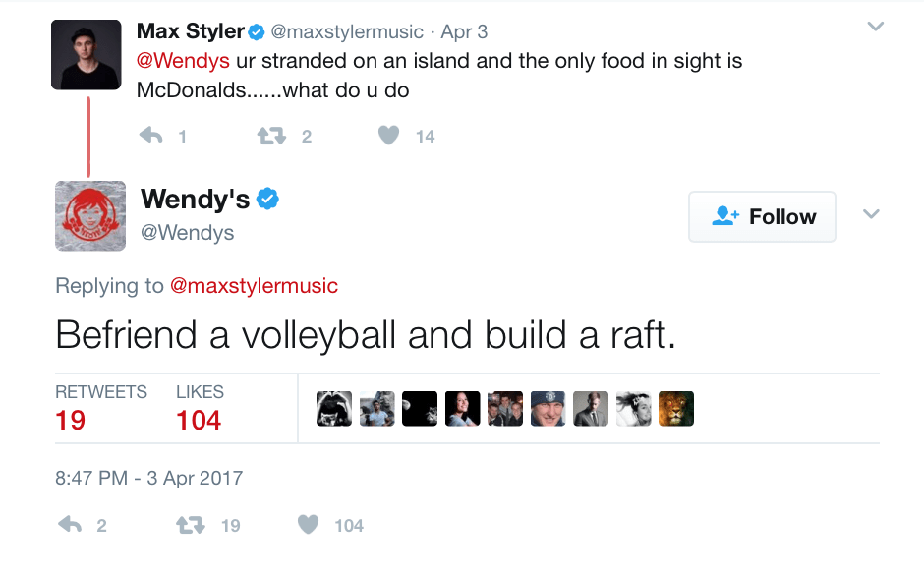
Task: Open the @Wendys mention link
Action: click(x=183, y=61)
